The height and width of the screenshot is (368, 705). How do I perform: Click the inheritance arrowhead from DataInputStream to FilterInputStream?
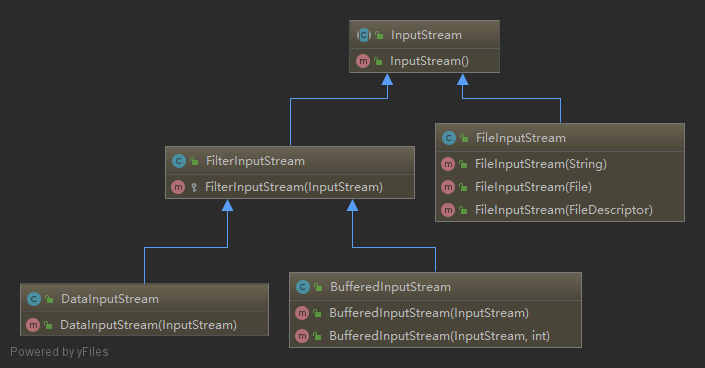click(228, 206)
